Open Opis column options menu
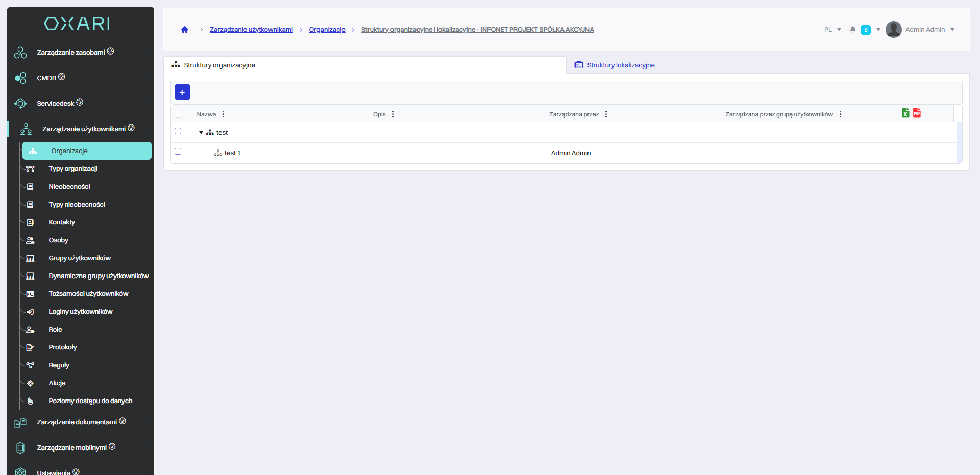 [x=393, y=114]
